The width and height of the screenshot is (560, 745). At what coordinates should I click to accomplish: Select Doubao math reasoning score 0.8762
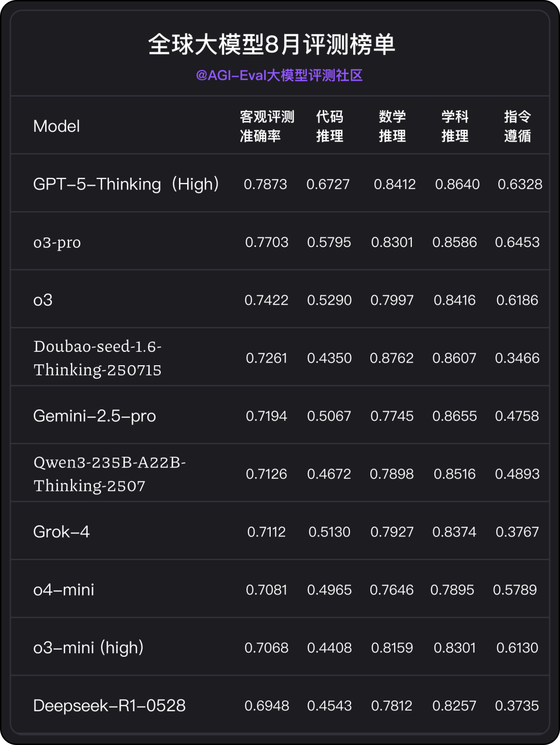pyautogui.click(x=392, y=358)
